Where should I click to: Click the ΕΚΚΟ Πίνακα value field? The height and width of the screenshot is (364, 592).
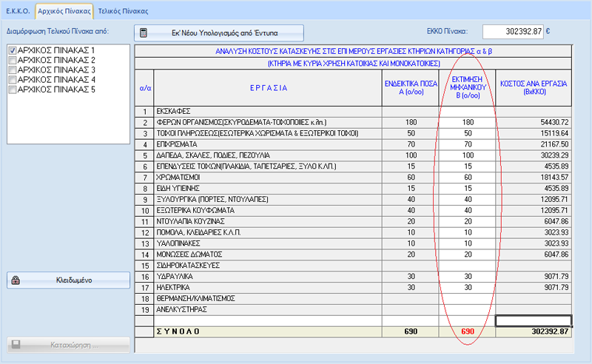[x=513, y=32]
